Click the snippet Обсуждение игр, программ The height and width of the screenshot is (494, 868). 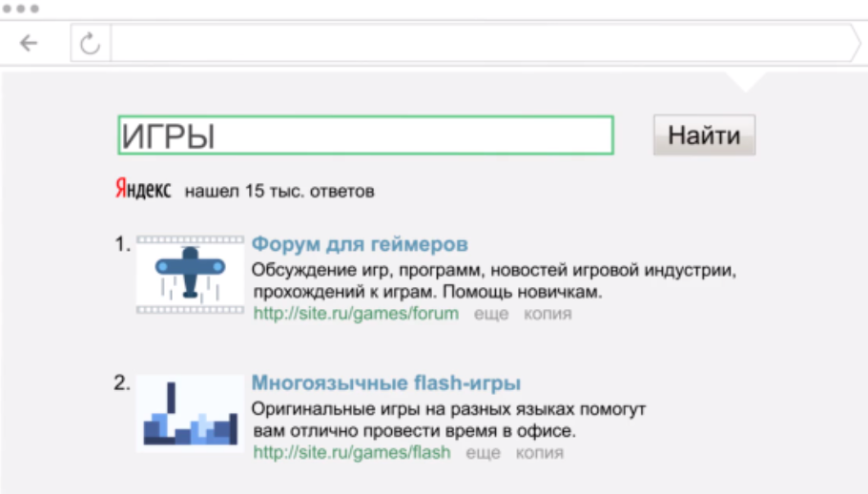pos(494,280)
